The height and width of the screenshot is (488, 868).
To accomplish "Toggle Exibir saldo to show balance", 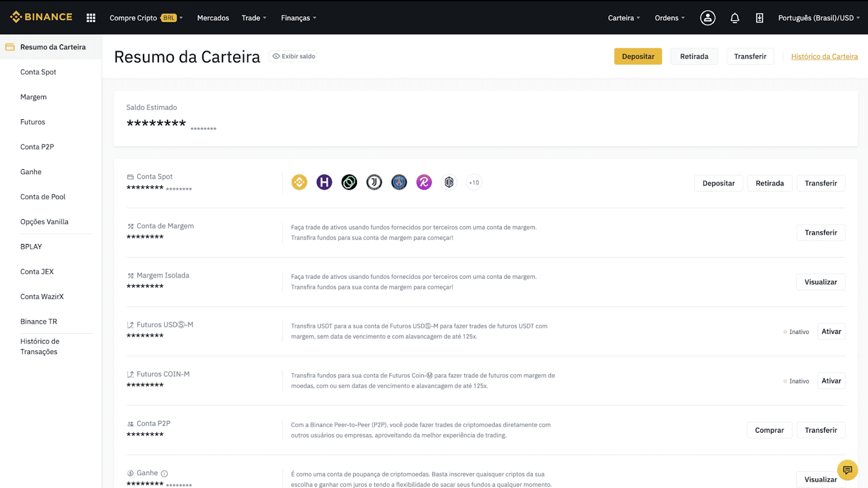I will (x=293, y=56).
